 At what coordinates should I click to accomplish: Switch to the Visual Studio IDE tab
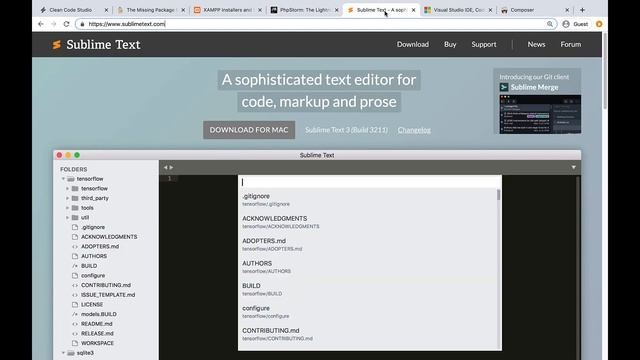pyautogui.click(x=459, y=10)
